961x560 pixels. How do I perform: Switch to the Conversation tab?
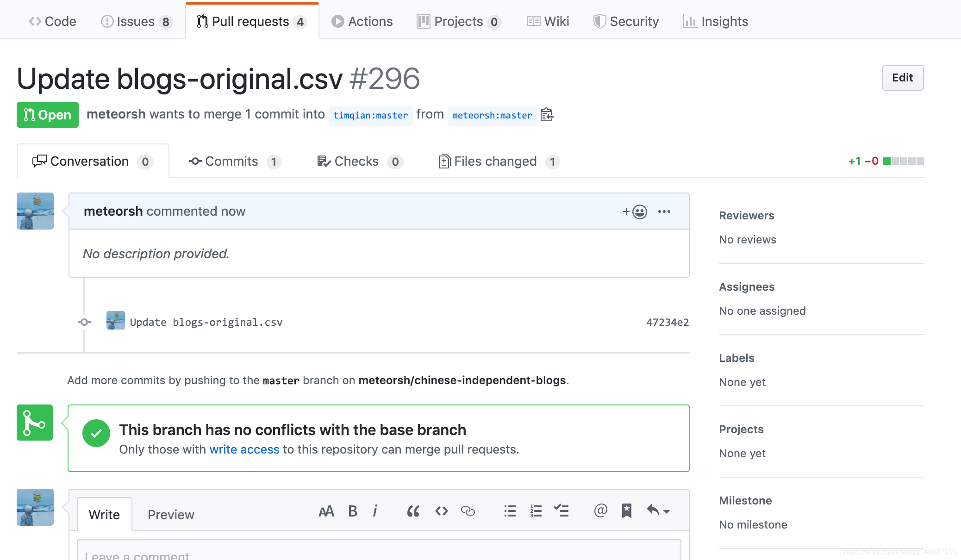(x=93, y=161)
